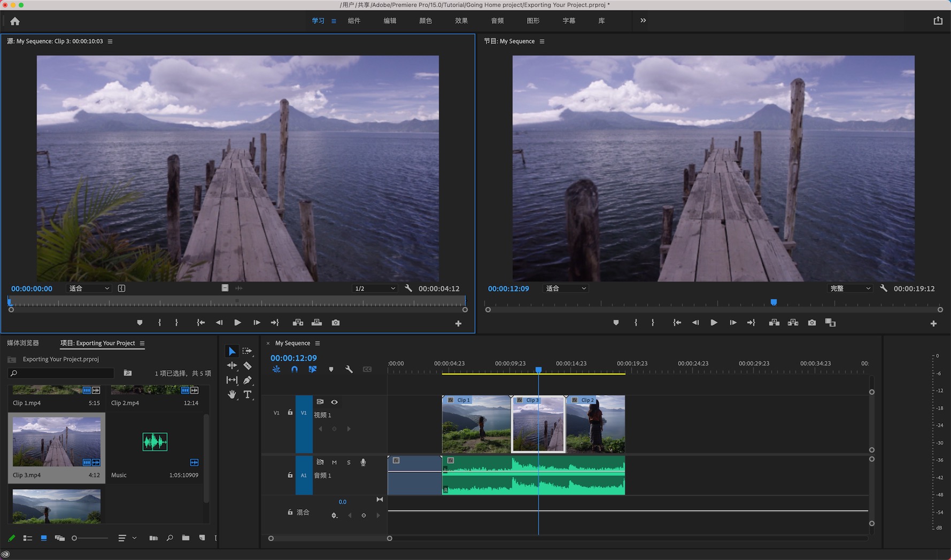Toggle snapping in timeline
Screen dimensions: 951x560
(295, 369)
